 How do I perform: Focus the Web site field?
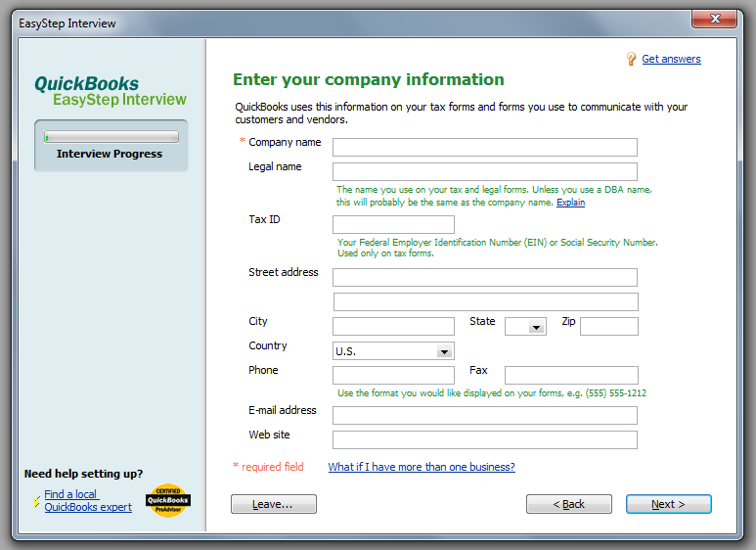[x=484, y=440]
